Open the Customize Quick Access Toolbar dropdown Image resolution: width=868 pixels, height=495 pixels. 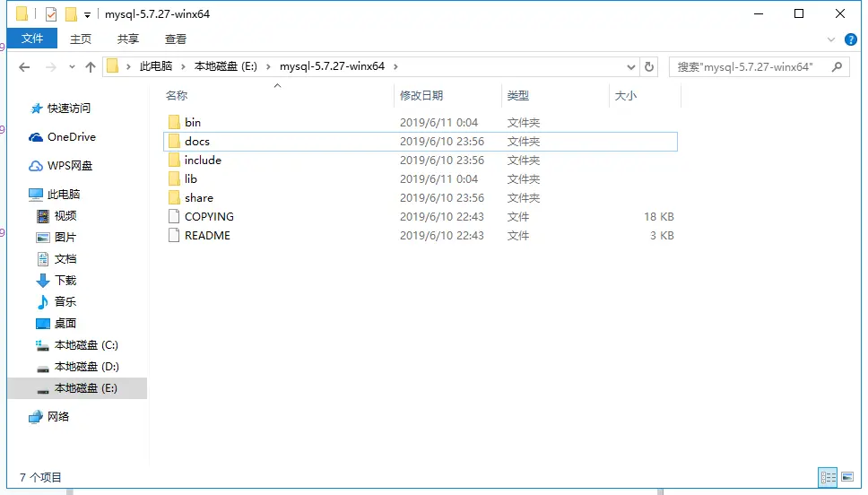click(x=87, y=15)
